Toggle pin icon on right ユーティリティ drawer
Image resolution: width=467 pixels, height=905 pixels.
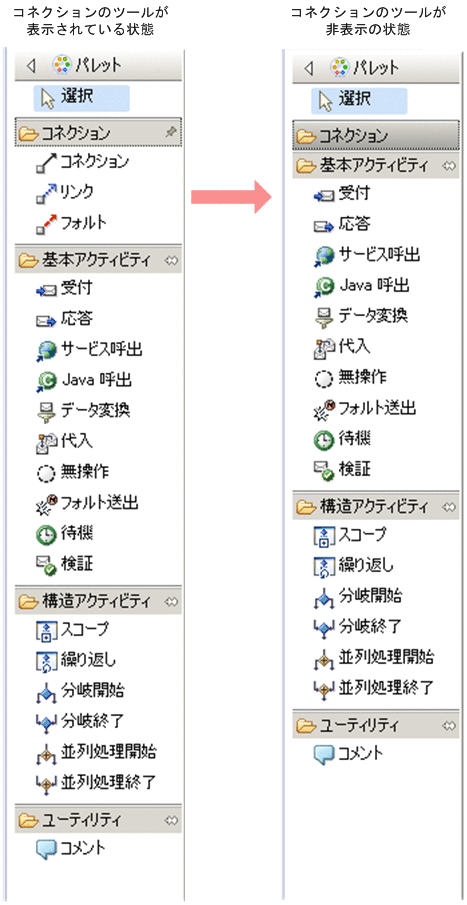(x=449, y=726)
